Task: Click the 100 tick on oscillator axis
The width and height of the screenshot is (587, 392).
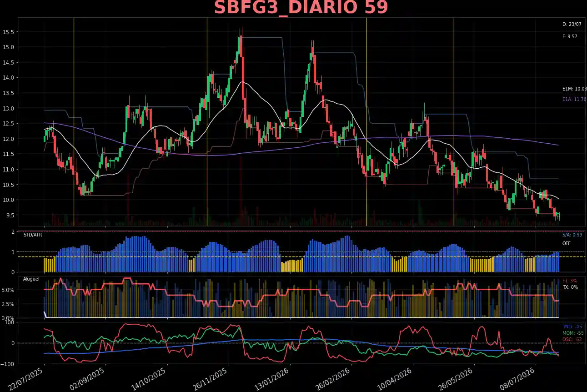Action: [x=10, y=322]
